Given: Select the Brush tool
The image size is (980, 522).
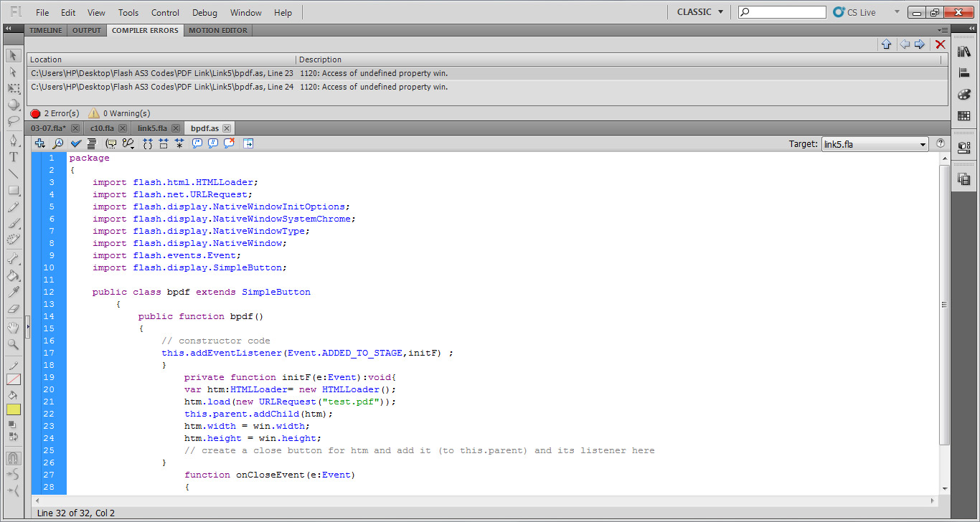Looking at the screenshot, I should (x=13, y=223).
